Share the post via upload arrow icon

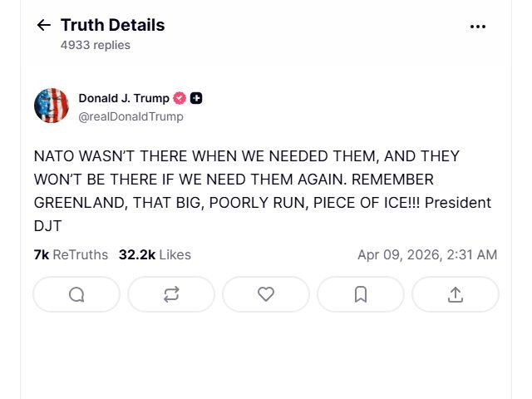click(456, 294)
